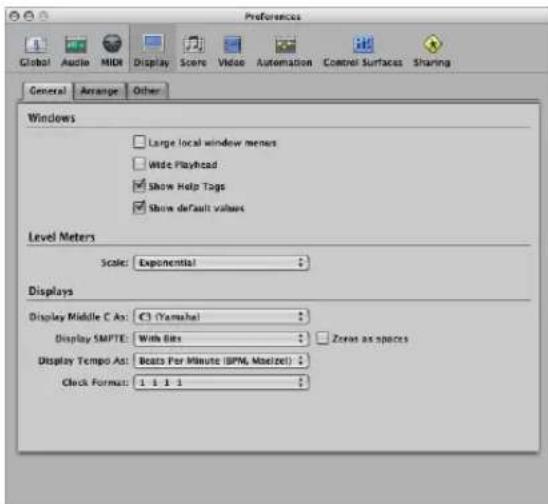
Task: Open the Control Surfaces preferences pane
Action: tap(363, 51)
